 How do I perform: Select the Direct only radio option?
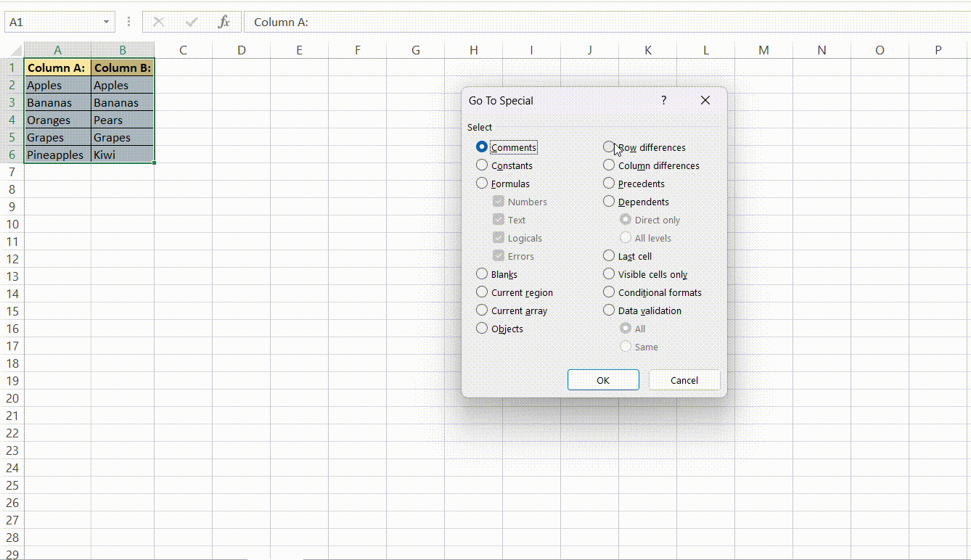(626, 219)
